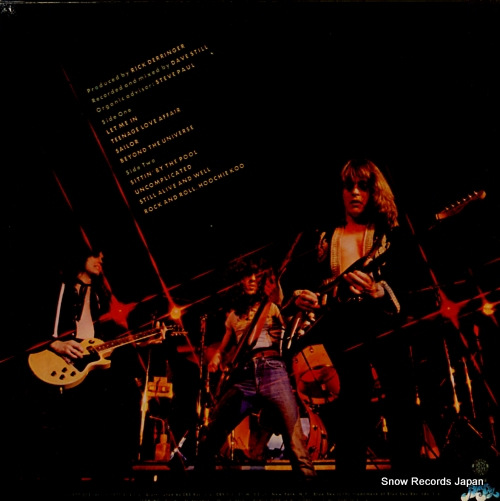Select the 'Produced by Rick Derringer' line
This screenshot has width=500, height=501.
tap(136, 68)
